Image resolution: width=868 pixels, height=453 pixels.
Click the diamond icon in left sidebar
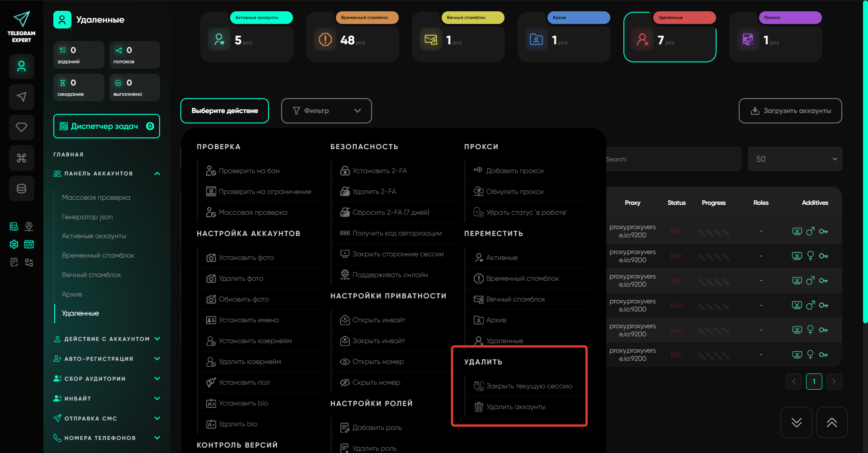point(21,127)
